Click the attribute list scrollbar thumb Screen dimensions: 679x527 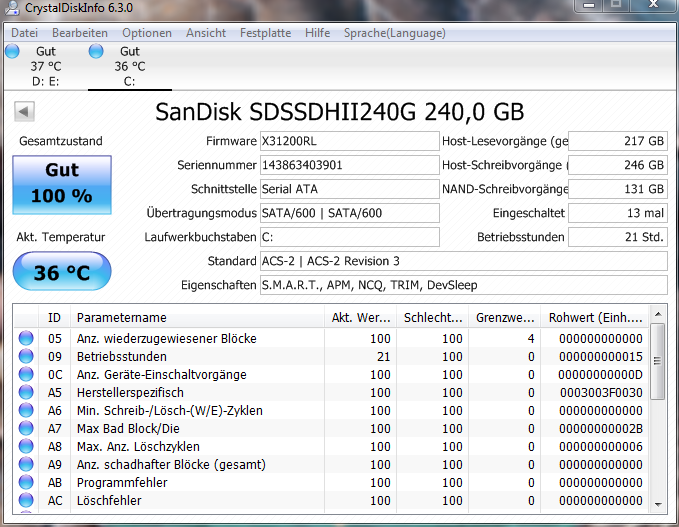(658, 362)
